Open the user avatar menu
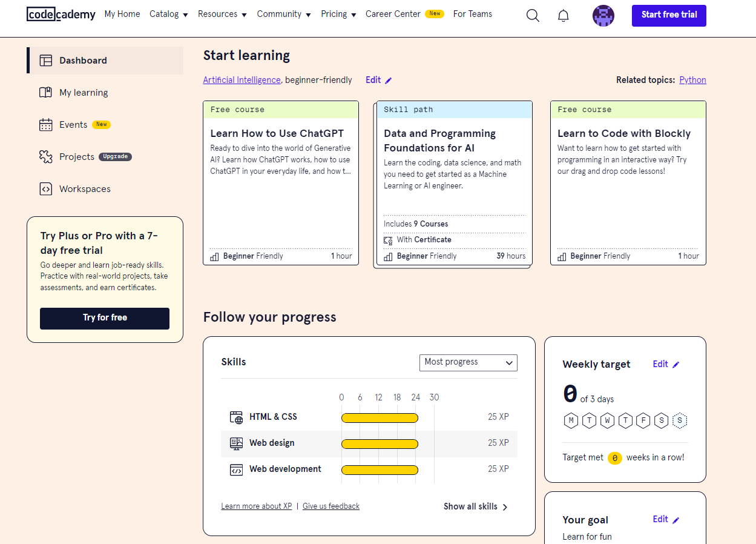Screen dimensions: 756x544 click(603, 15)
